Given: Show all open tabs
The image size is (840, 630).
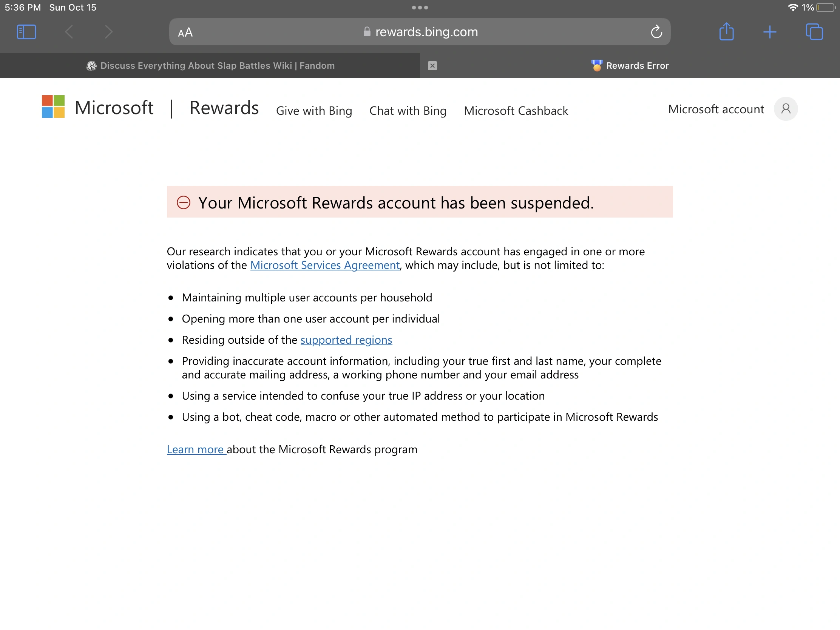Looking at the screenshot, I should [x=815, y=32].
